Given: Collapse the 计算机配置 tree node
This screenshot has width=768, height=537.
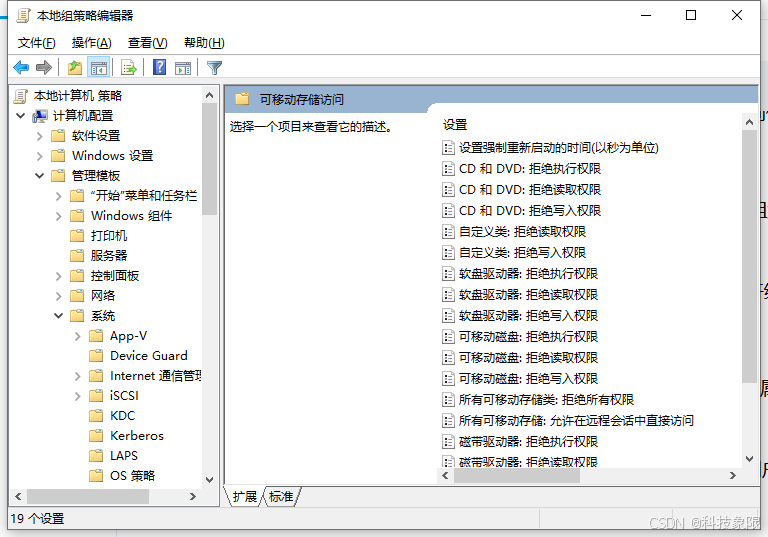Looking at the screenshot, I should 21,116.
